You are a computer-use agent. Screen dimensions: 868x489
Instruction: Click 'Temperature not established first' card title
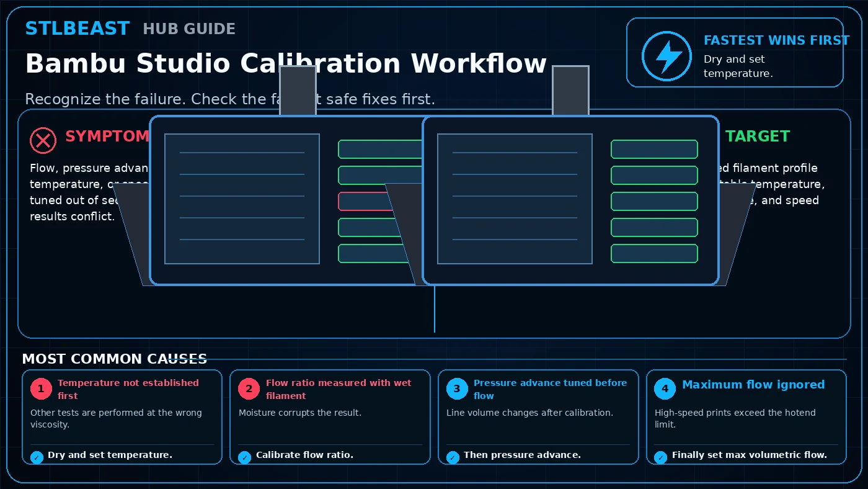(128, 389)
